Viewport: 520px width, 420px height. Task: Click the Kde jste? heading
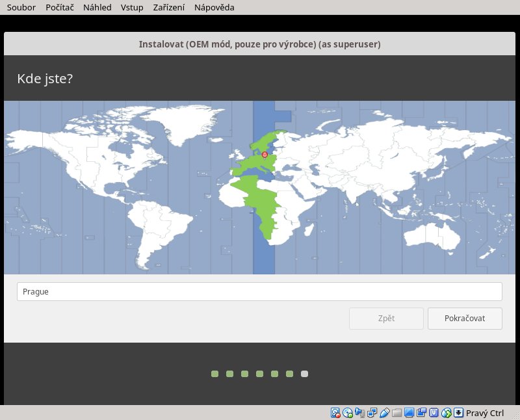click(45, 79)
